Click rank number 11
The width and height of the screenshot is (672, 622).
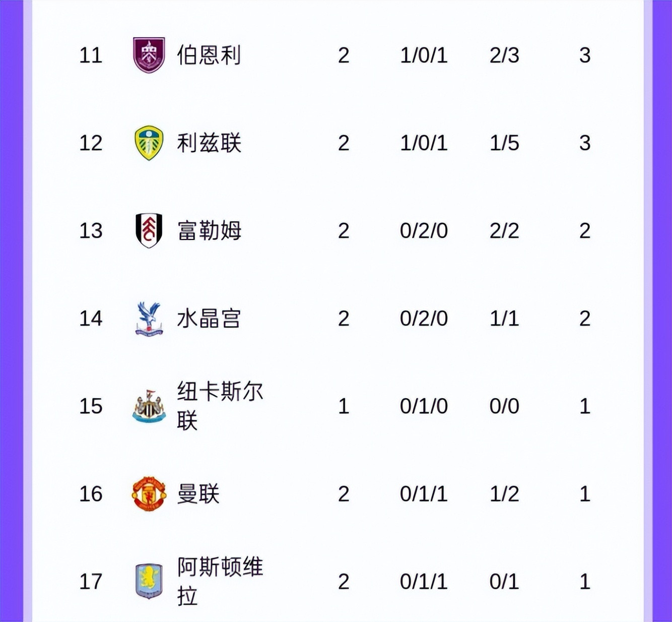pyautogui.click(x=91, y=55)
